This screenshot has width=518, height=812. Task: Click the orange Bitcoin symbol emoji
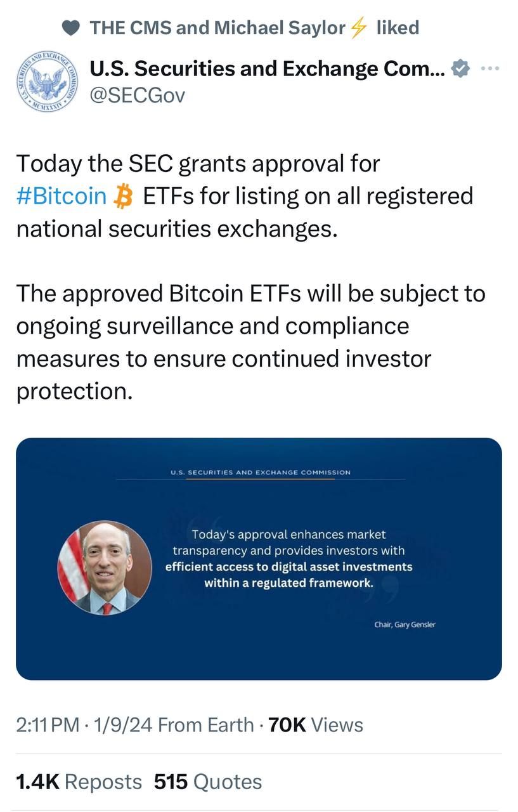tap(122, 196)
